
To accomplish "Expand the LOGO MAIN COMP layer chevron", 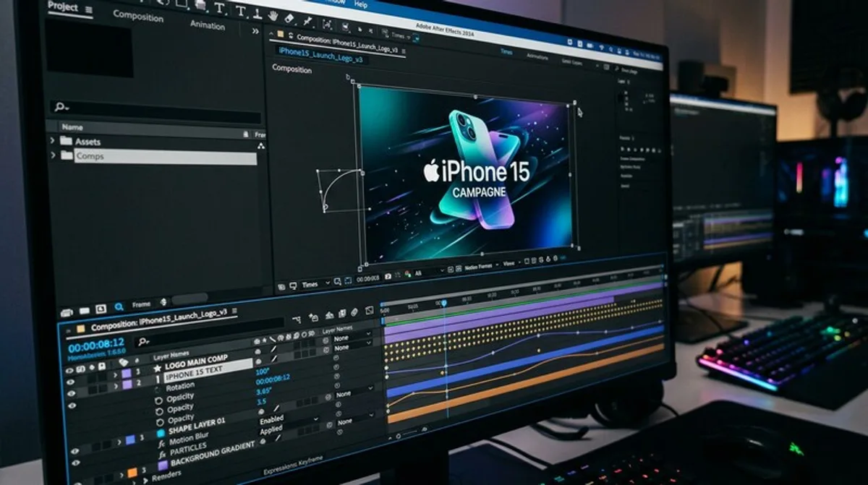I will pos(116,374).
